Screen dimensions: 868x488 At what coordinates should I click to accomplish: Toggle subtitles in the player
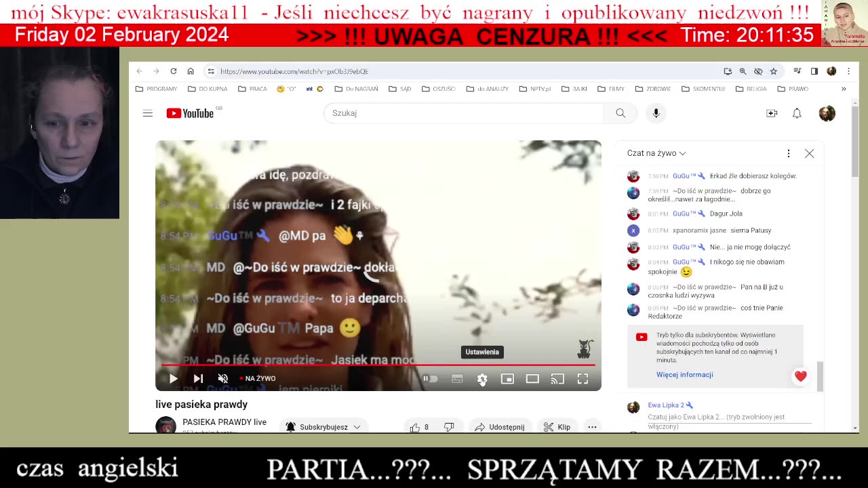pos(457,379)
